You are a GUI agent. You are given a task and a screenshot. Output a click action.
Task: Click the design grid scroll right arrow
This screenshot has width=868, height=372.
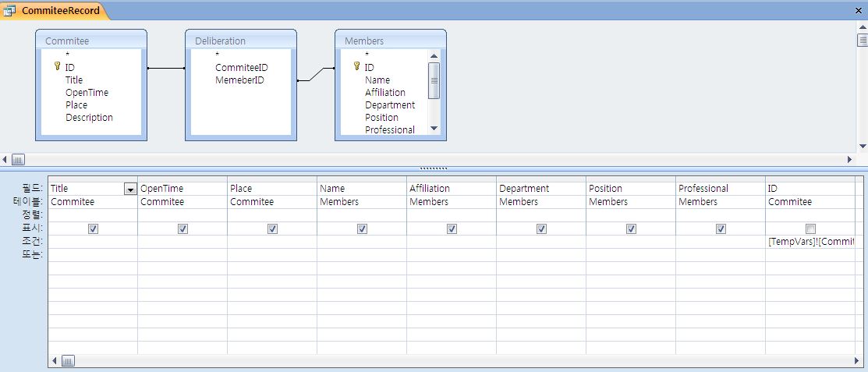857,361
